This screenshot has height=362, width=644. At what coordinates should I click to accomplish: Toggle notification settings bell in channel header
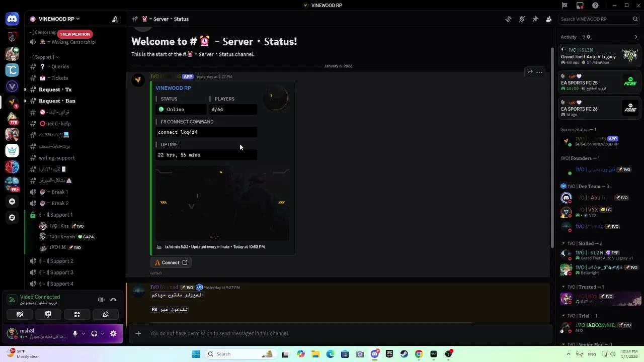pyautogui.click(x=522, y=19)
